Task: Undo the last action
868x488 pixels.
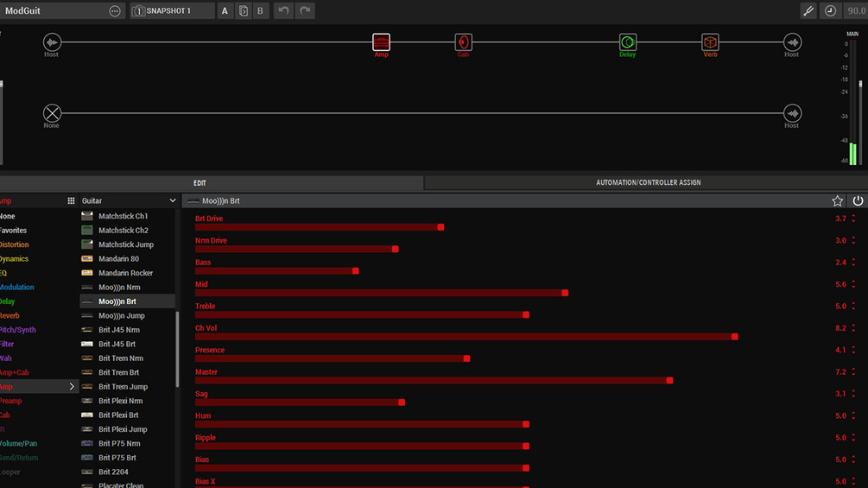Action: pyautogui.click(x=283, y=10)
